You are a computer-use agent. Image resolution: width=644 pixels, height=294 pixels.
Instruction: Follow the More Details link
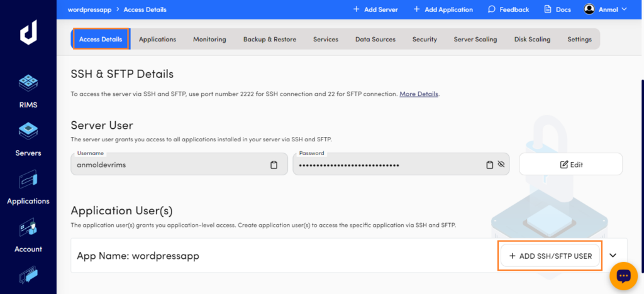coord(419,94)
